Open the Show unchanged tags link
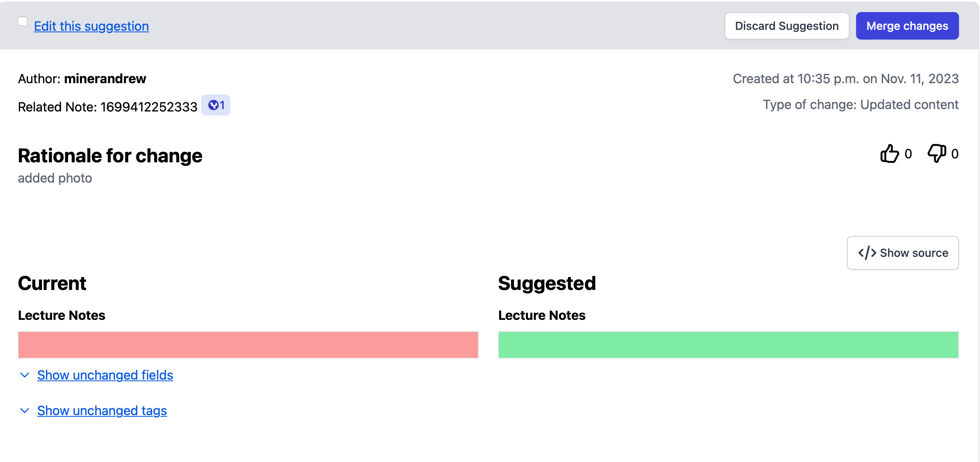 pos(102,411)
